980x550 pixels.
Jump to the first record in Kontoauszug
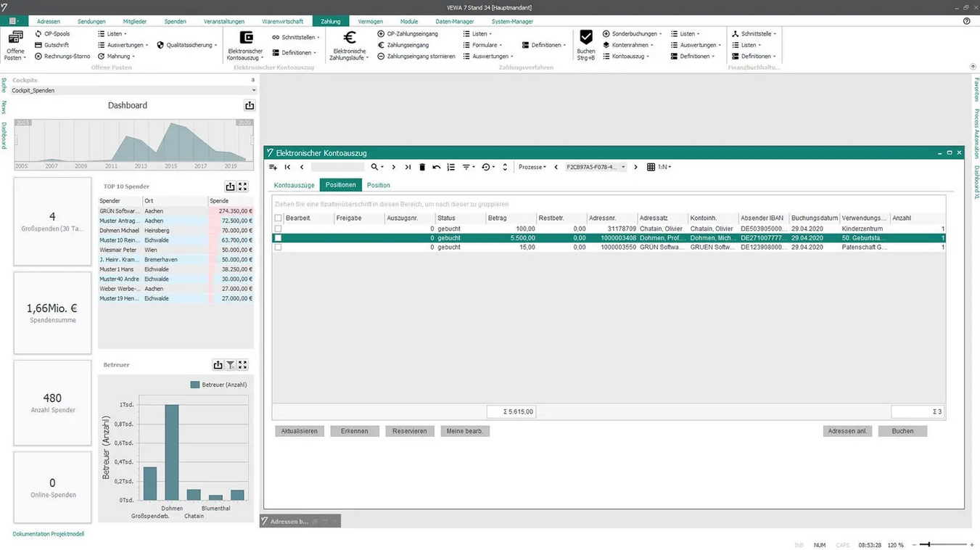(x=288, y=167)
